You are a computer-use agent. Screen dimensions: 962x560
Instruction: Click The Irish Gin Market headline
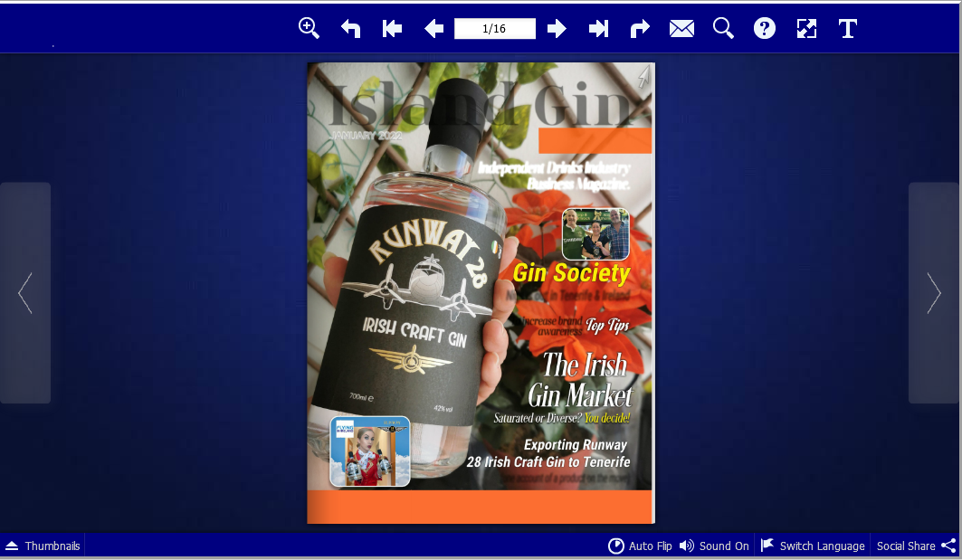[581, 380]
